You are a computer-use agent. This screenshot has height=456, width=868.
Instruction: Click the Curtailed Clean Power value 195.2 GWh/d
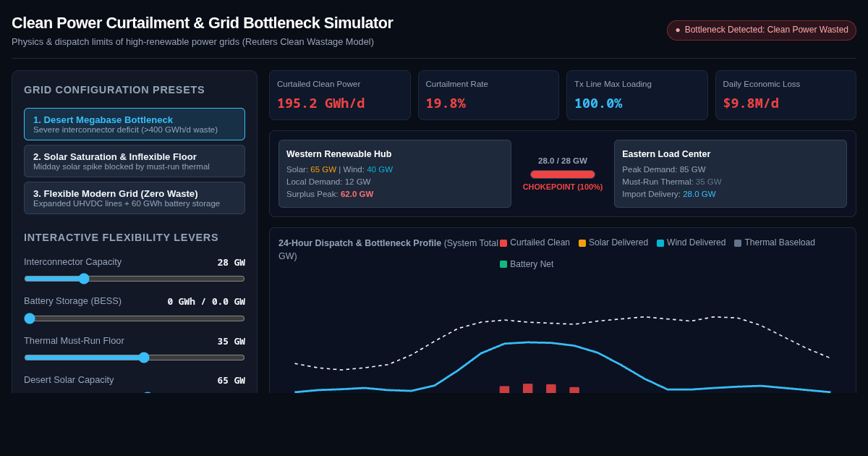320,104
